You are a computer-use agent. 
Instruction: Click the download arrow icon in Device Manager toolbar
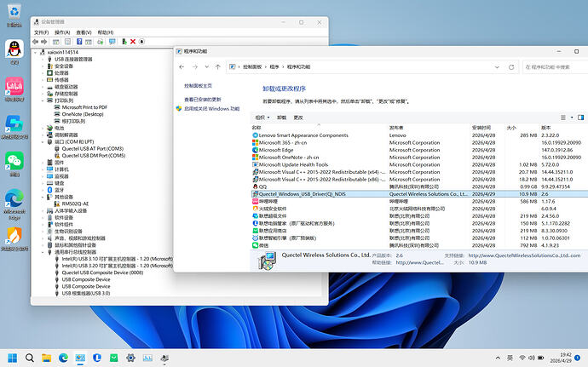pyautogui.click(x=141, y=42)
